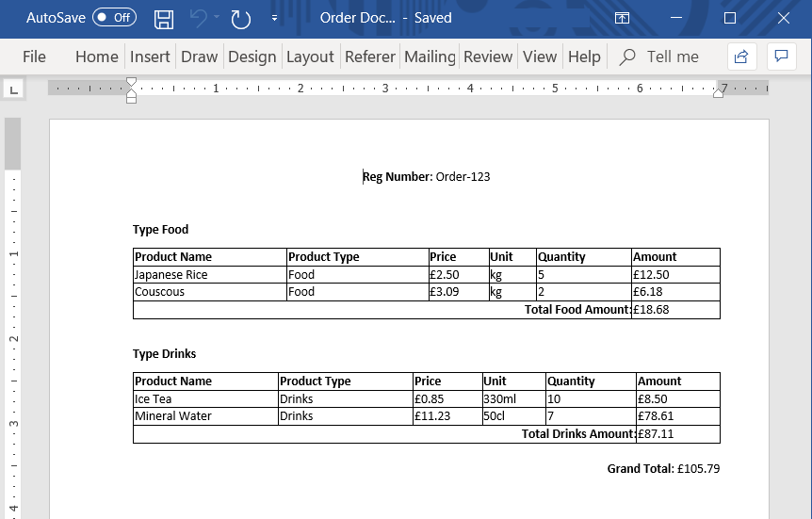Open Ribbon Display Options icon
Image resolution: width=812 pixels, height=519 pixels.
pyautogui.click(x=622, y=18)
